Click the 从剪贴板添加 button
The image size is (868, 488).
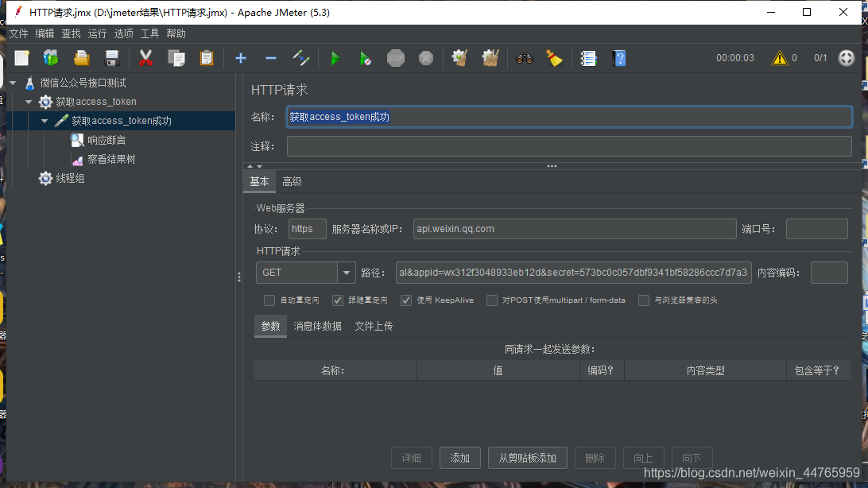(x=528, y=458)
